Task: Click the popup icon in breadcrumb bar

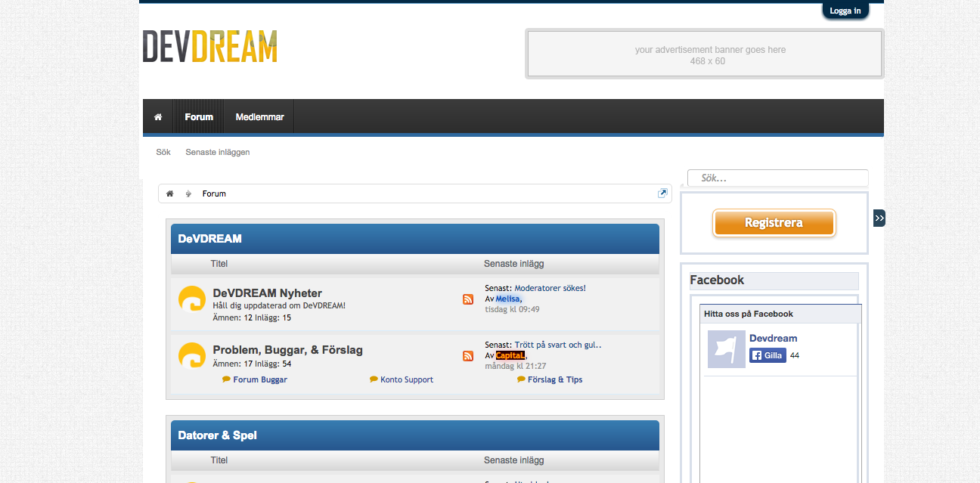Action: coord(662,194)
